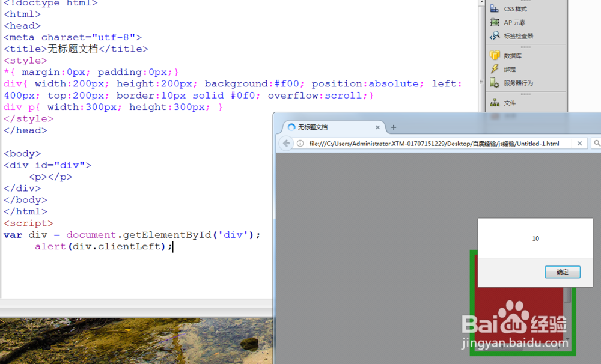Click the 确定 button in alert dialog
This screenshot has width=601, height=364.
click(x=563, y=271)
